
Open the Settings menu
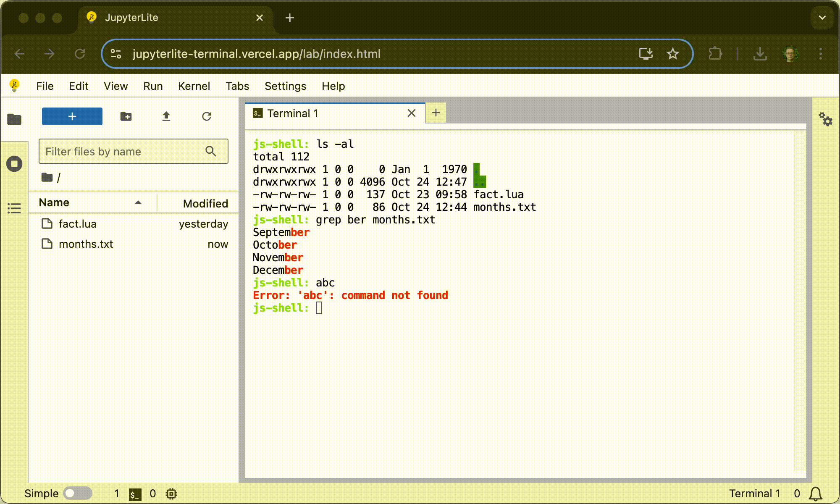coord(285,86)
